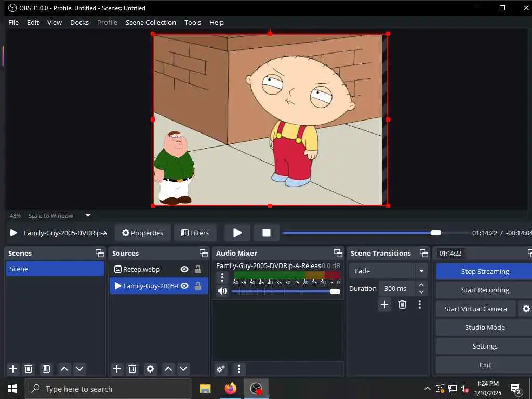The width and height of the screenshot is (532, 399).
Task: Play the media source
Action: [x=237, y=233]
